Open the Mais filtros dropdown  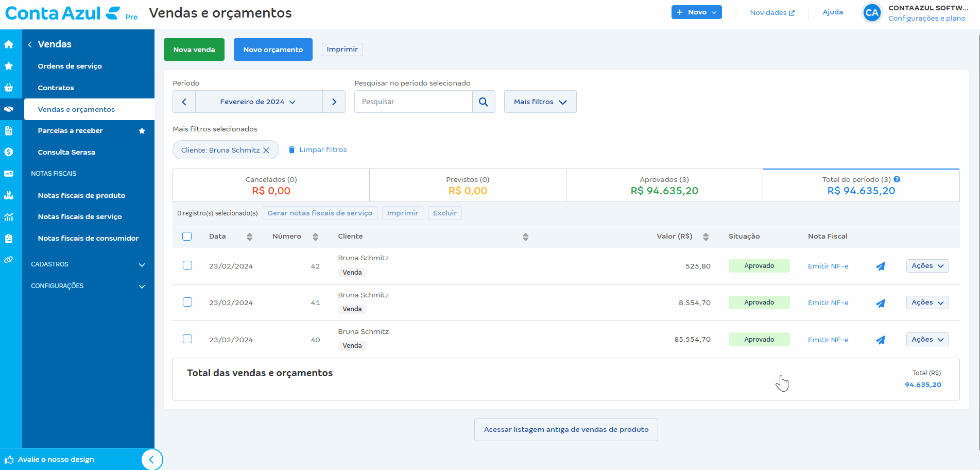pyautogui.click(x=540, y=102)
